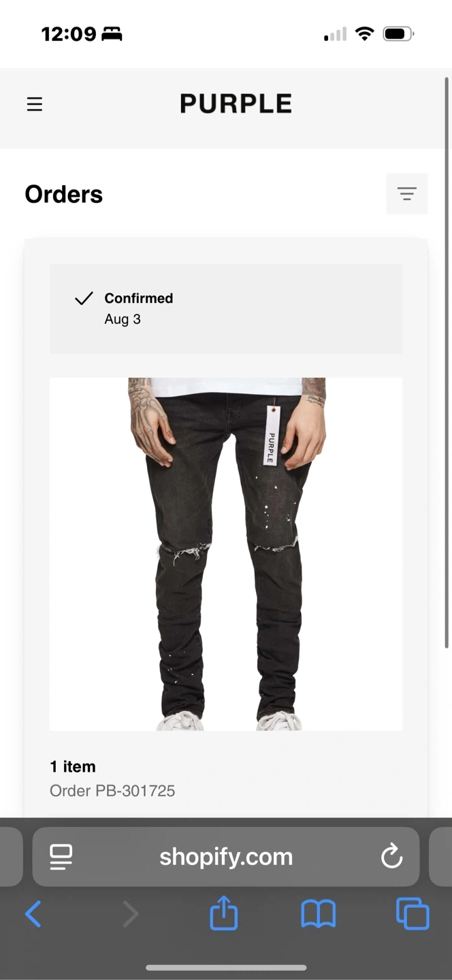Viewport: 452px width, 980px height.
Task: Open order PB-301725 details
Action: pyautogui.click(x=112, y=791)
